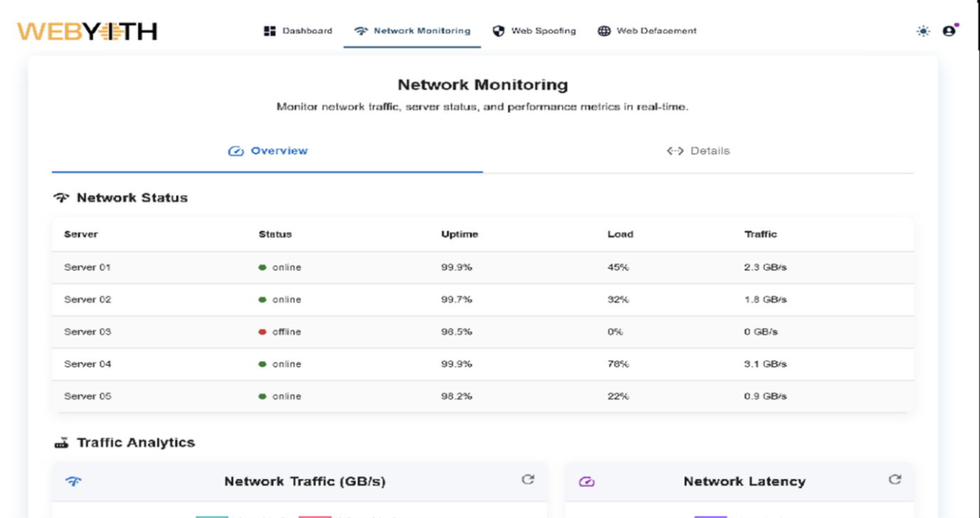Click the purple gauge icon in Network Latency card
This screenshot has width=980, height=518.
pos(586,482)
